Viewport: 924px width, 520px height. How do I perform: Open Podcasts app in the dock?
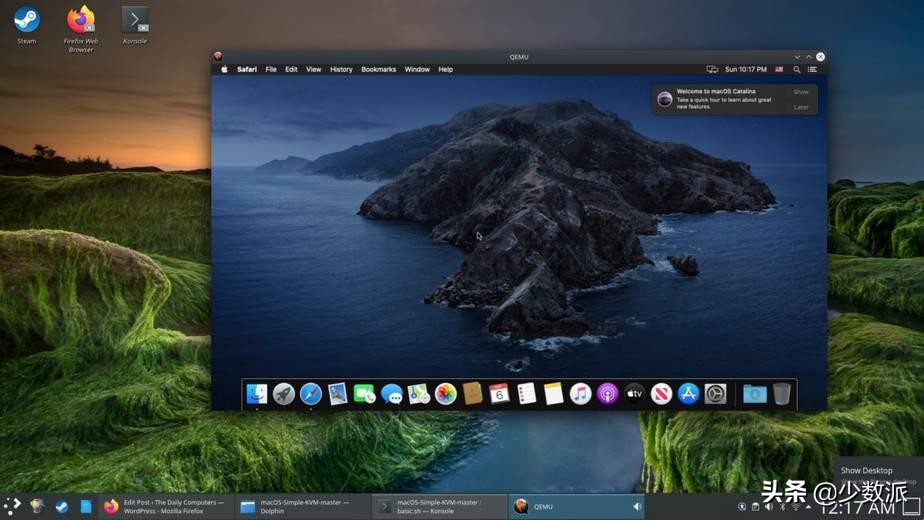608,394
